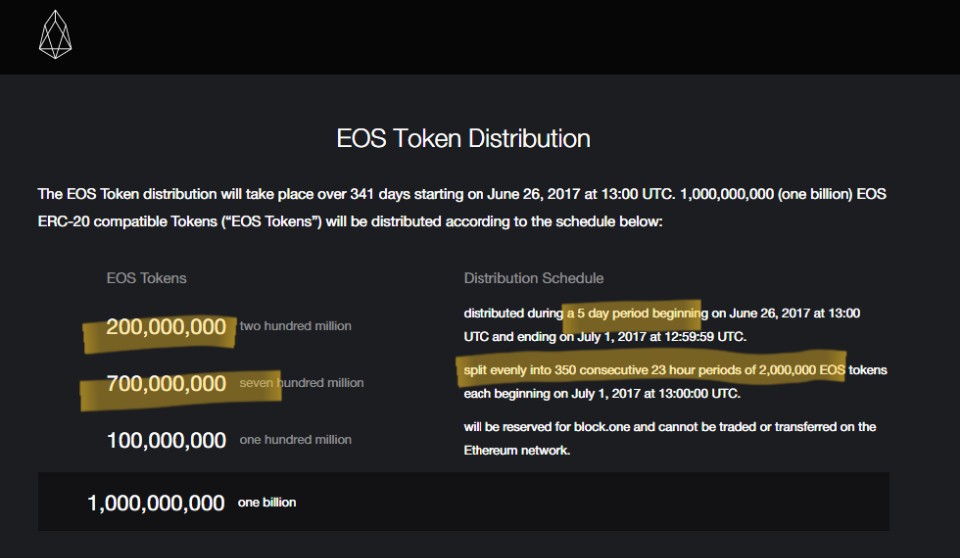Click the 'one hundred million' label

[295, 440]
